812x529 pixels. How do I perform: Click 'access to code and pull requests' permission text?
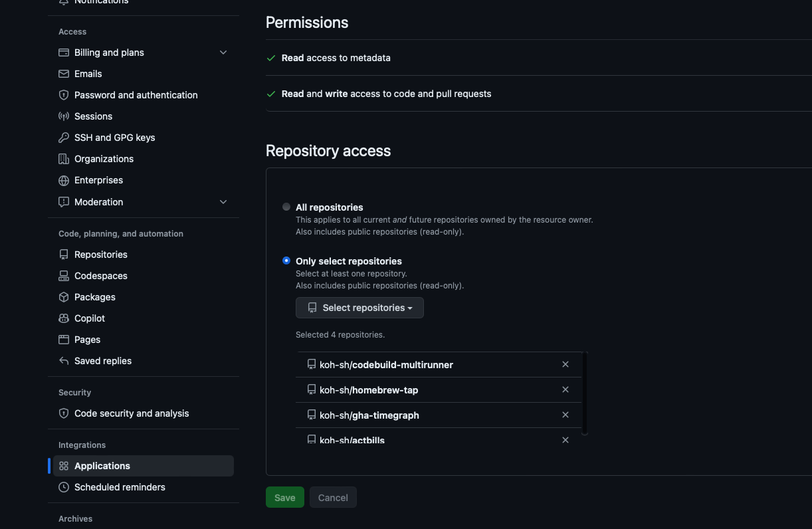coord(421,94)
